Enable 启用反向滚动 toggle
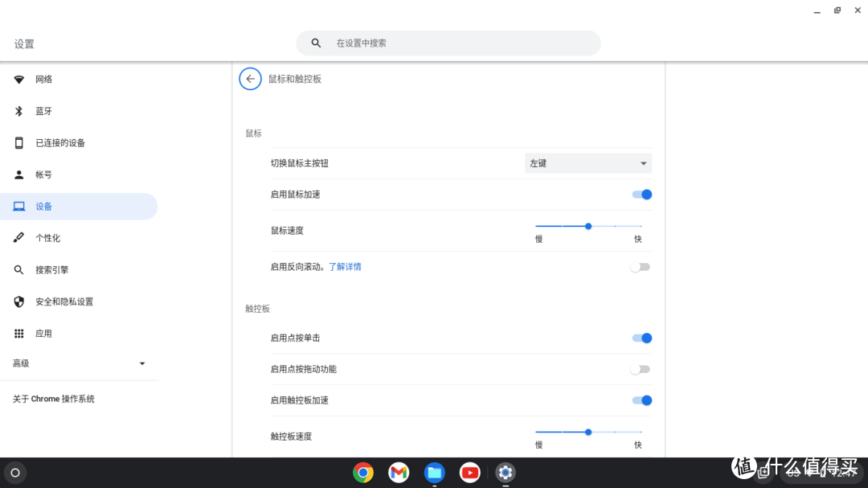Screen dimensions: 868x488 click(x=640, y=266)
